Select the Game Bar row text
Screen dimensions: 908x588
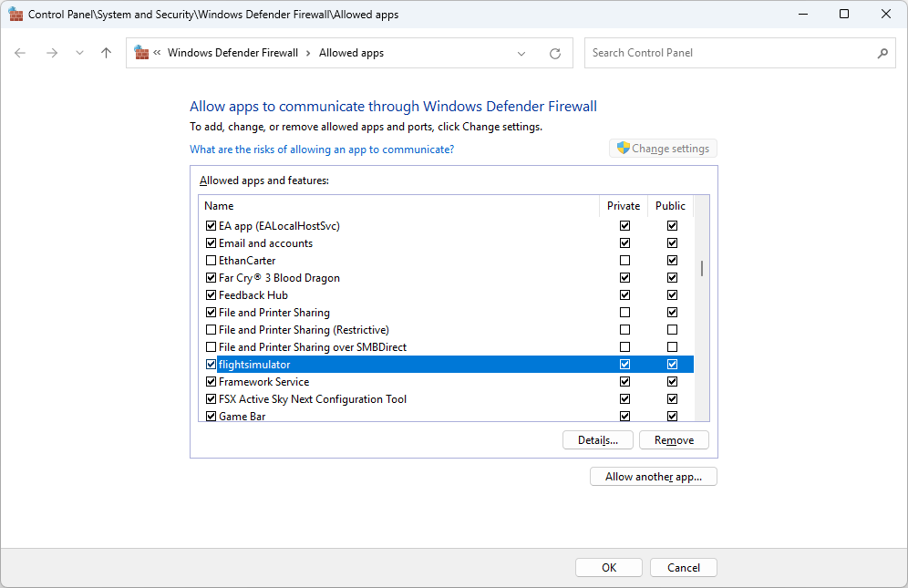pyautogui.click(x=242, y=417)
